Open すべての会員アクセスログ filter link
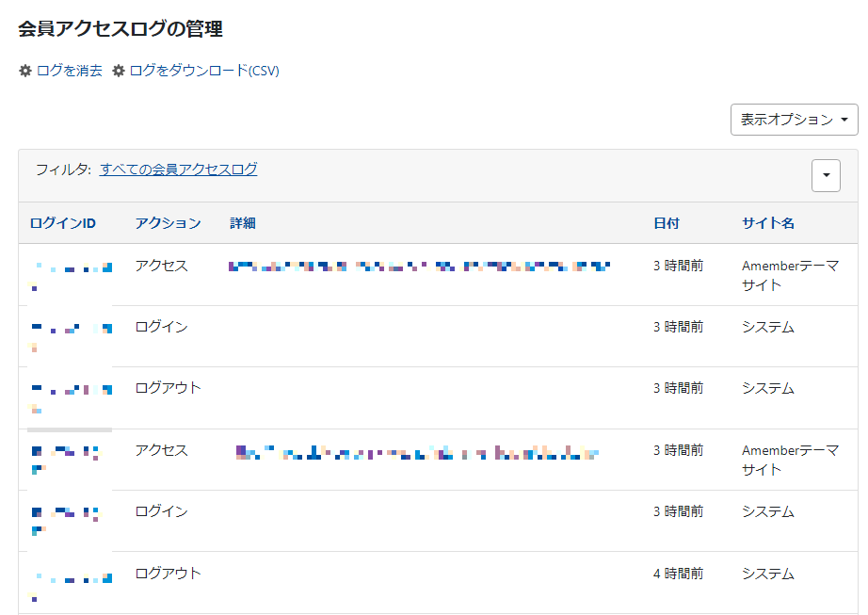868x615 pixels. 178,170
